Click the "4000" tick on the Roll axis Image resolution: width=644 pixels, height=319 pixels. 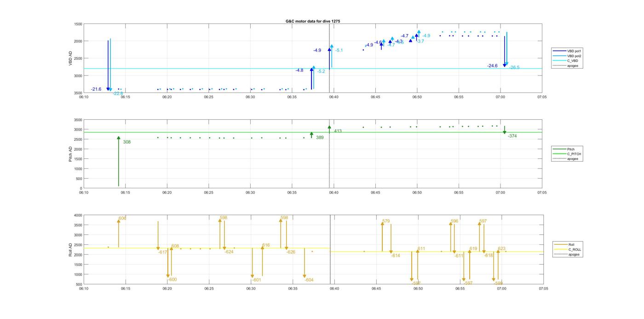[x=78, y=215]
